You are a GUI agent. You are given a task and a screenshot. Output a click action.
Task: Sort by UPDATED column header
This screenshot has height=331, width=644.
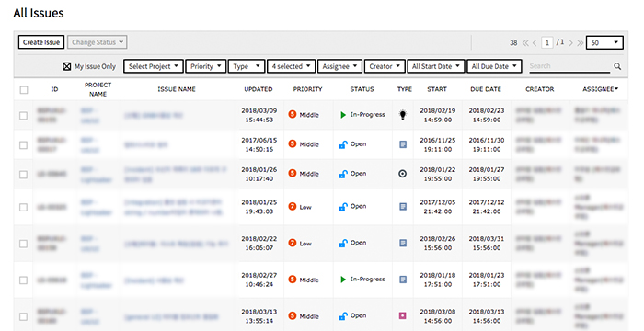point(259,89)
